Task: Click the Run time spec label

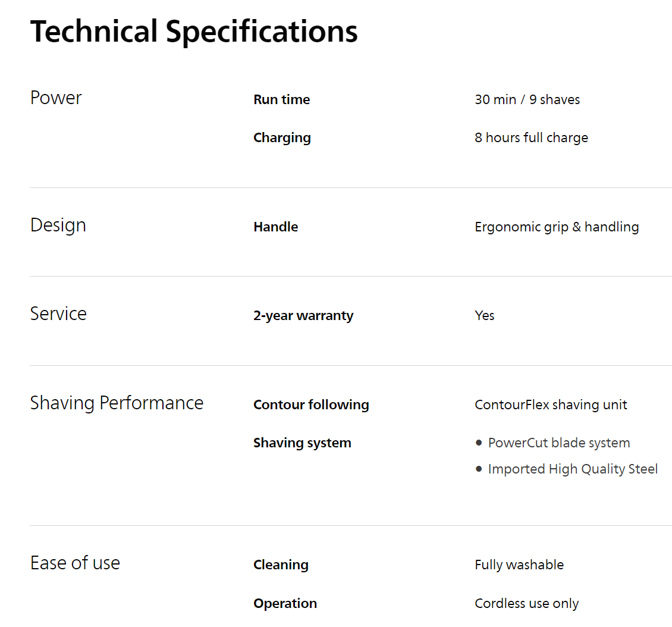Action: [x=281, y=100]
